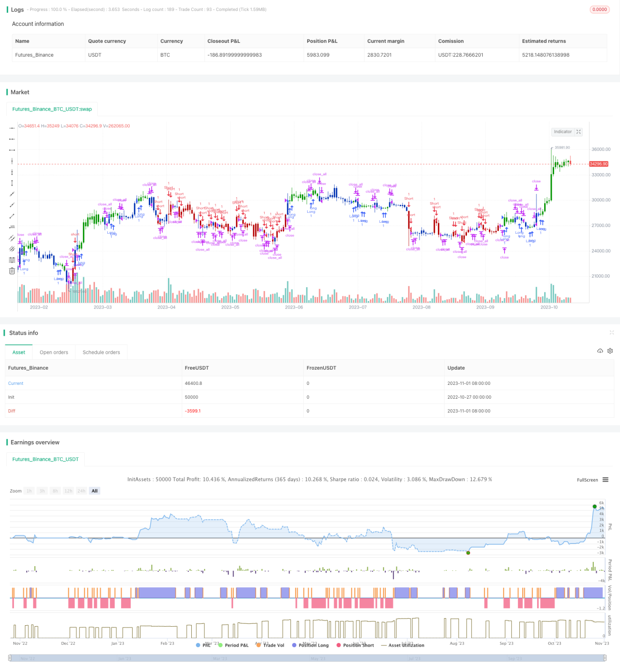Viewport: 620px width, 672px height.
Task: Toggle the Position Short legend series
Action: [x=355, y=645]
